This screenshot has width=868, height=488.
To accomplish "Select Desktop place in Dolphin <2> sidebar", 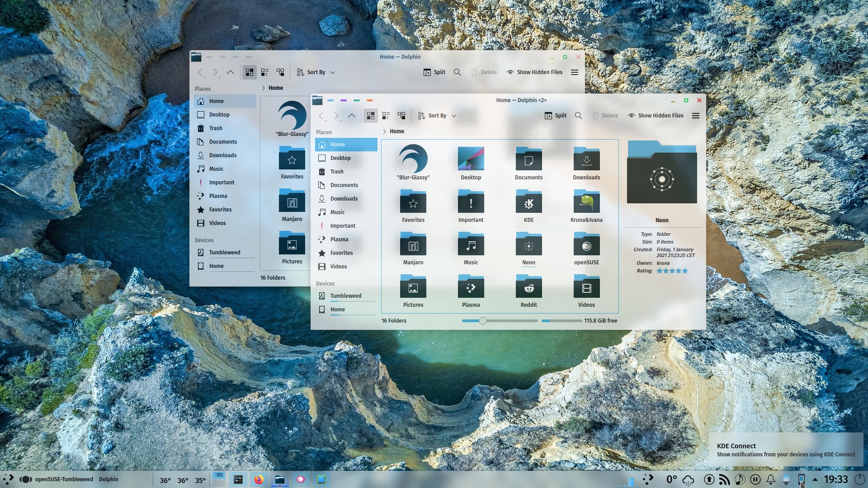I will (346, 158).
